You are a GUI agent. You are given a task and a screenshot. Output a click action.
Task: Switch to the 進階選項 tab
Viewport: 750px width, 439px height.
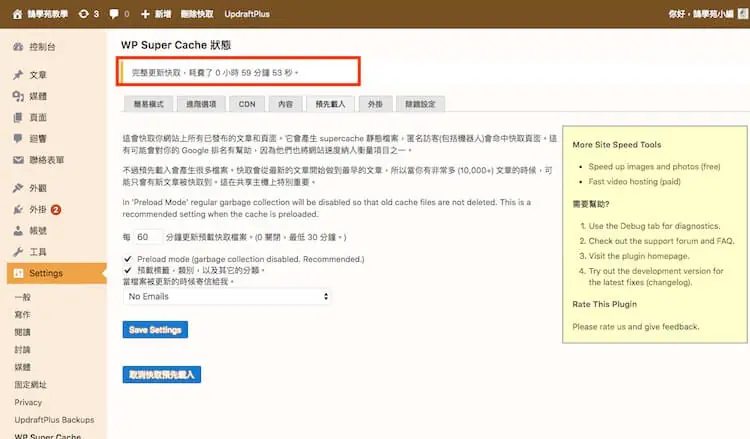(x=201, y=104)
